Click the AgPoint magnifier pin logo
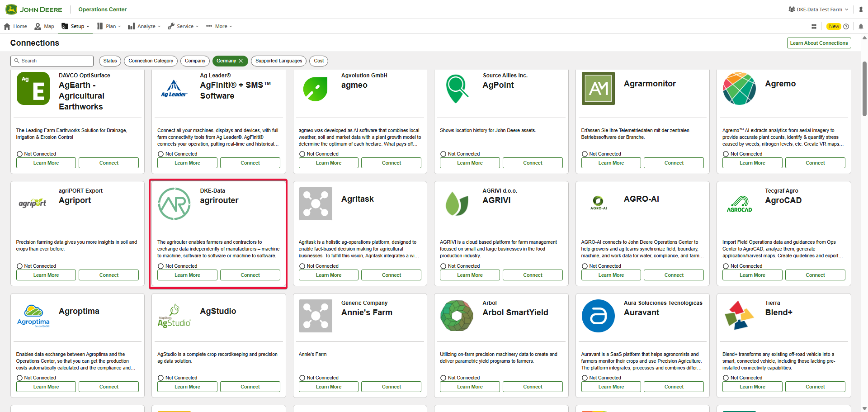This screenshot has height=412, width=868. click(457, 89)
